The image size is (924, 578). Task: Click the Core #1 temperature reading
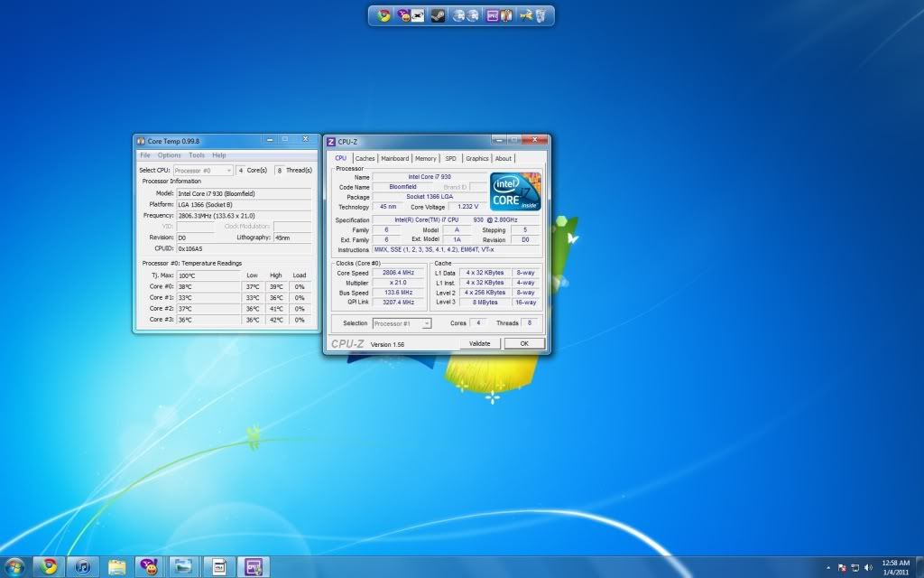[208, 298]
